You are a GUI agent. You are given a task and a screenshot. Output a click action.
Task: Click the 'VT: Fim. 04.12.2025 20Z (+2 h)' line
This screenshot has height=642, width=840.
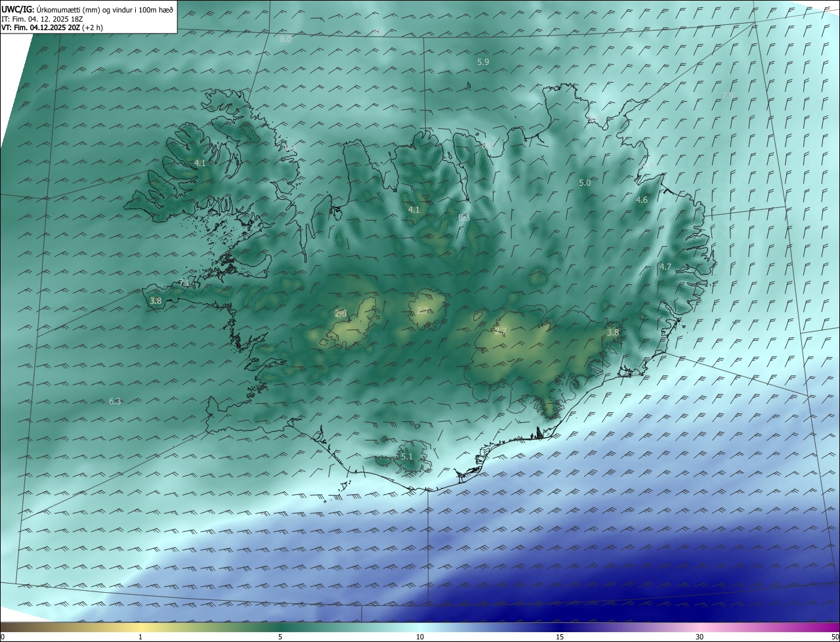(x=52, y=28)
